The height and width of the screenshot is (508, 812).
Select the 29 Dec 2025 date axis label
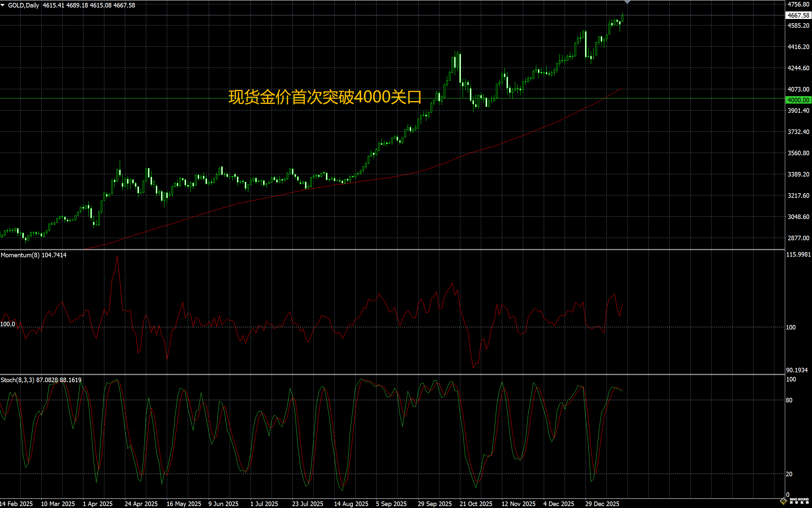click(602, 504)
